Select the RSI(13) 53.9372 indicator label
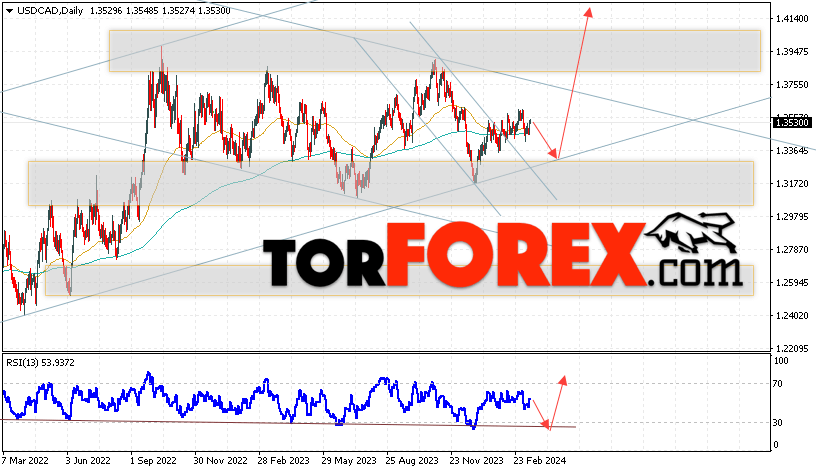This screenshot has height=472, width=816. pos(40,363)
